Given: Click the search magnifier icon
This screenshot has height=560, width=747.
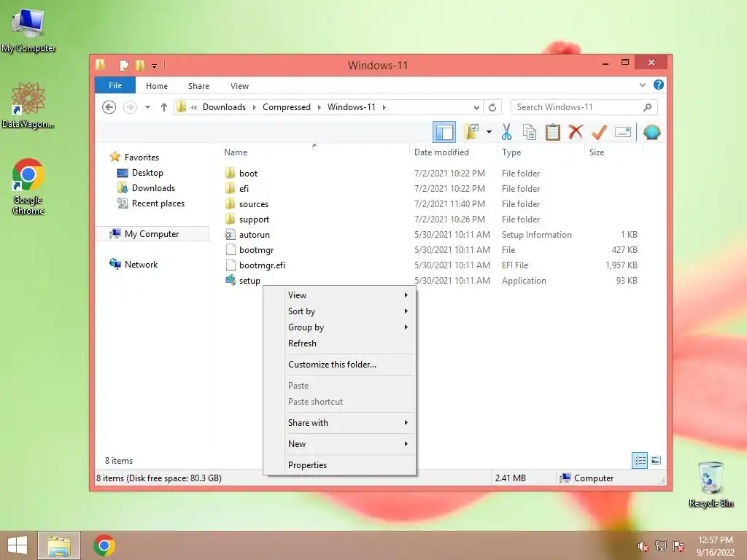Looking at the screenshot, I should point(647,107).
